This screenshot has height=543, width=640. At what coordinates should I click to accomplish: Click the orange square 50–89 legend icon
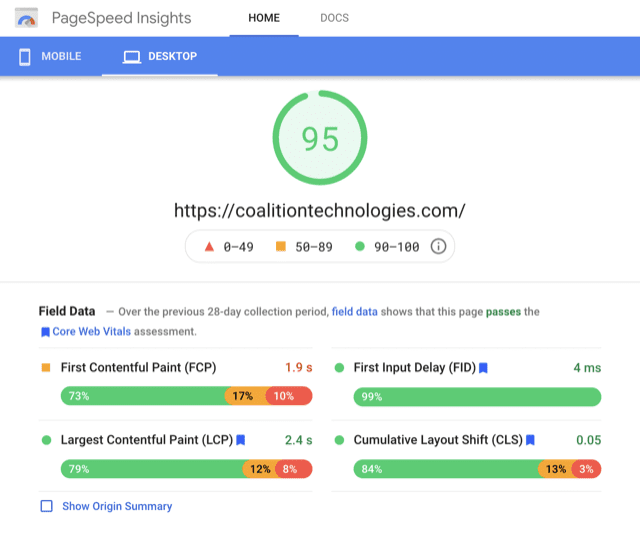click(281, 246)
